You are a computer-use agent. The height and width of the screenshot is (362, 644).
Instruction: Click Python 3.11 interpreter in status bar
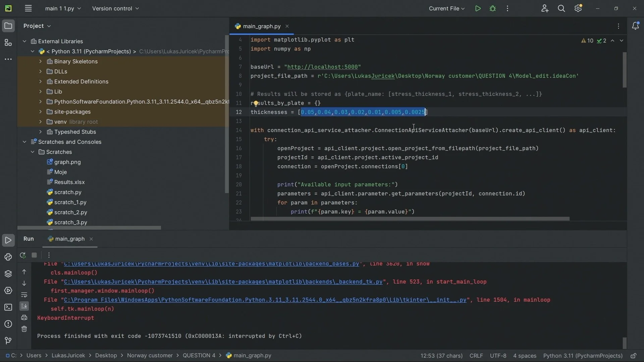(583, 356)
